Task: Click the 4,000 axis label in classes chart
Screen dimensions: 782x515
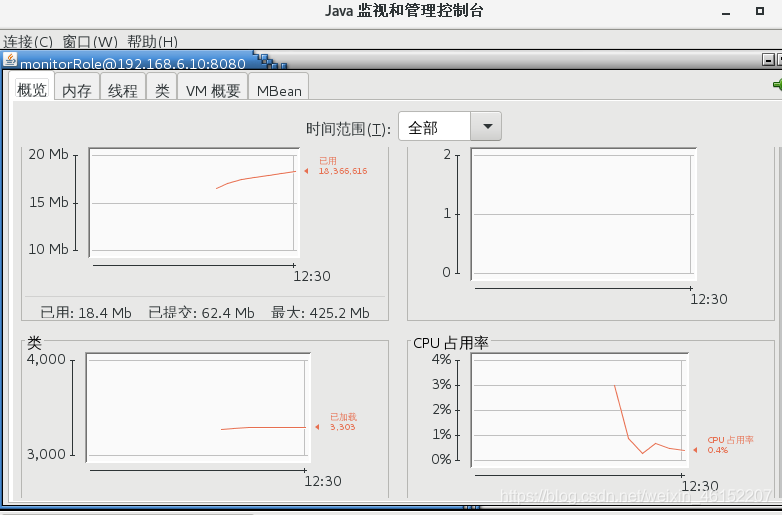Action: pyautogui.click(x=46, y=359)
